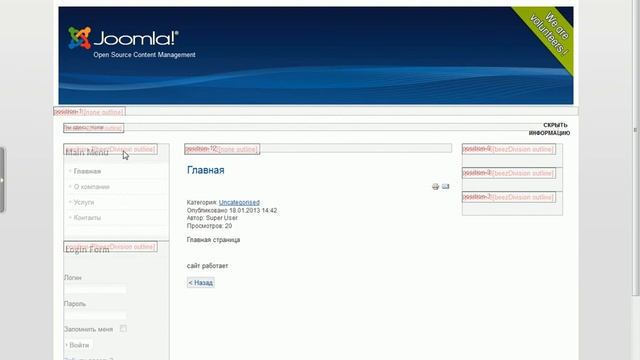Click the Скрыть информацию link
The width and height of the screenshot is (640, 360).
pos(549,129)
